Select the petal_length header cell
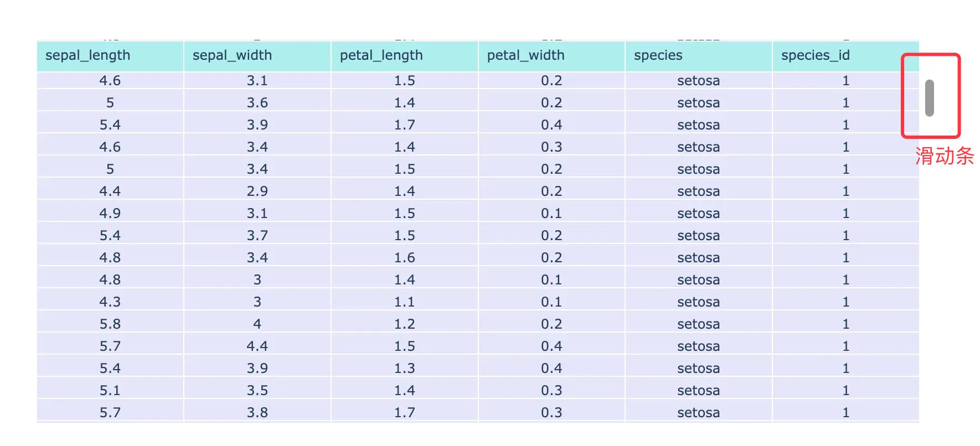 click(404, 56)
